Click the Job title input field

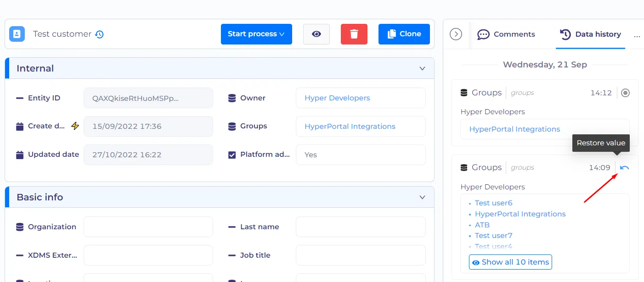pos(361,255)
